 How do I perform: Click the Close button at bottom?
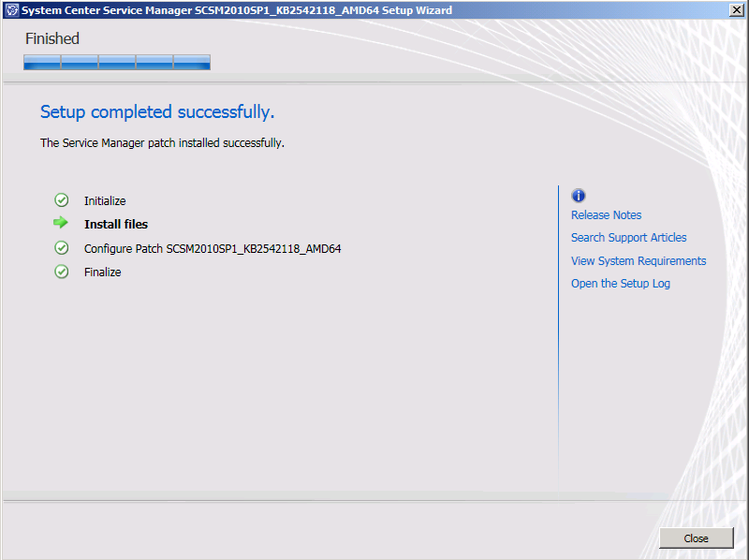tap(696, 538)
